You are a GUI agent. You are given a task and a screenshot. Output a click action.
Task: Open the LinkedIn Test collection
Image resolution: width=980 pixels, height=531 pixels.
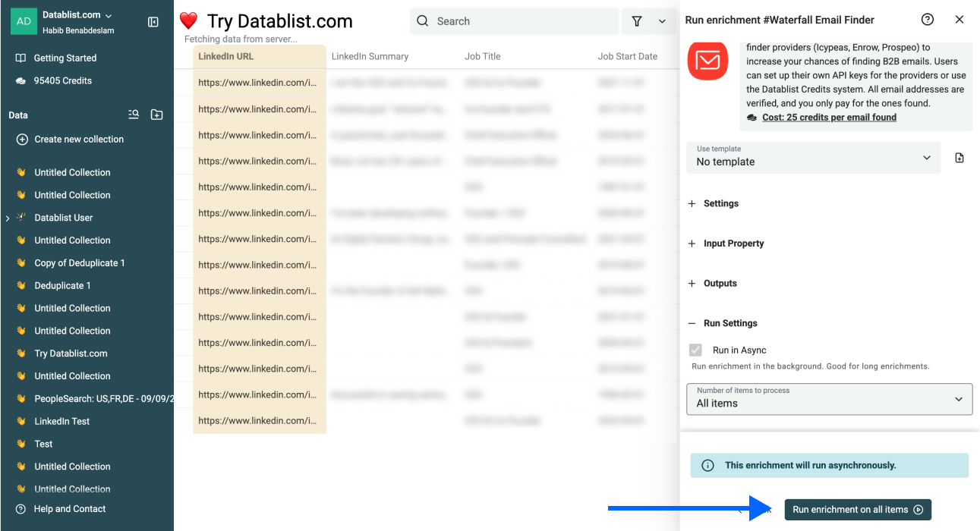coord(61,421)
